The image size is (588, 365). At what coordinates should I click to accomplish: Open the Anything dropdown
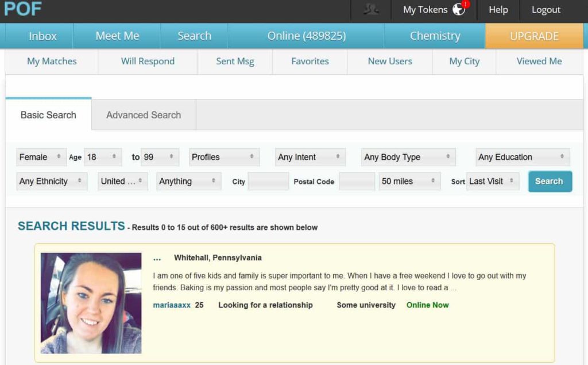click(188, 182)
